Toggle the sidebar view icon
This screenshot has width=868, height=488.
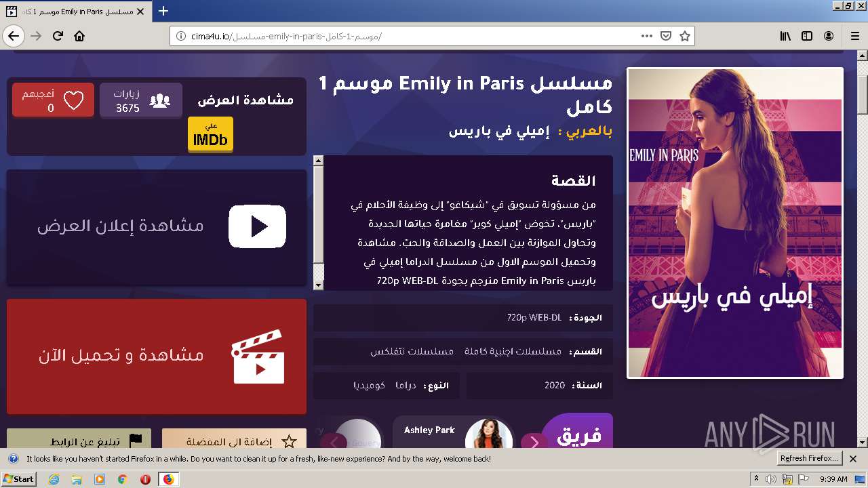pyautogui.click(x=807, y=36)
